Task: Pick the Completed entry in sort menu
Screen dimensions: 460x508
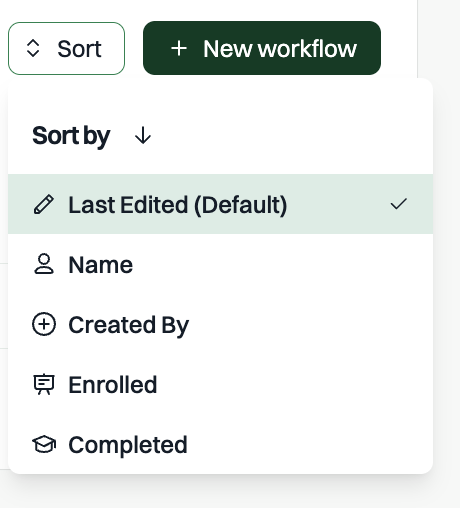Action: tap(220, 444)
